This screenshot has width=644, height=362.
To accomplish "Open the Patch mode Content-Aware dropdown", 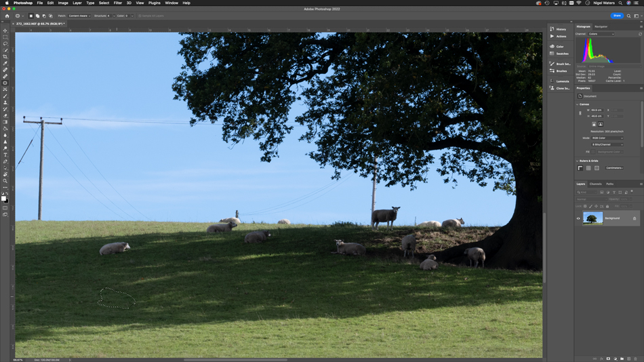I will click(x=79, y=16).
